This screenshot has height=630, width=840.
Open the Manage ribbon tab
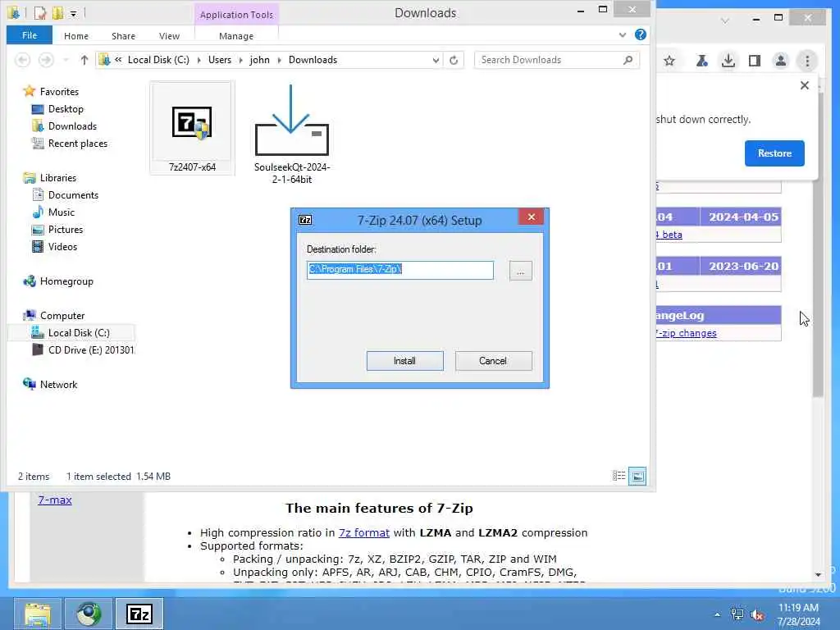(x=236, y=36)
